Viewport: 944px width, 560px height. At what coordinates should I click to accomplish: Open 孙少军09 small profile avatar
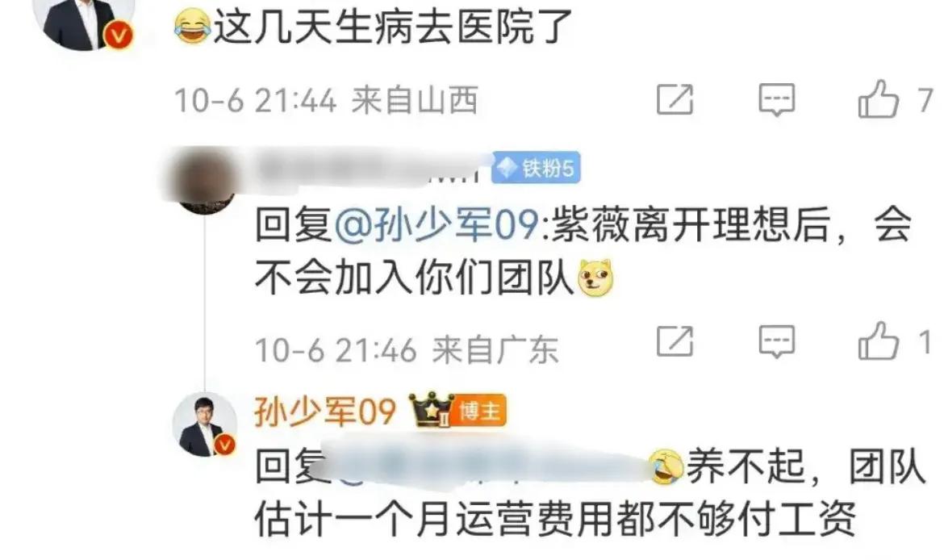coord(205,424)
